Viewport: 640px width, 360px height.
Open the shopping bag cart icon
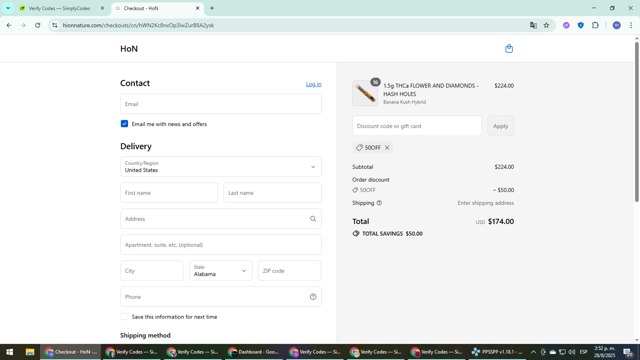click(509, 49)
